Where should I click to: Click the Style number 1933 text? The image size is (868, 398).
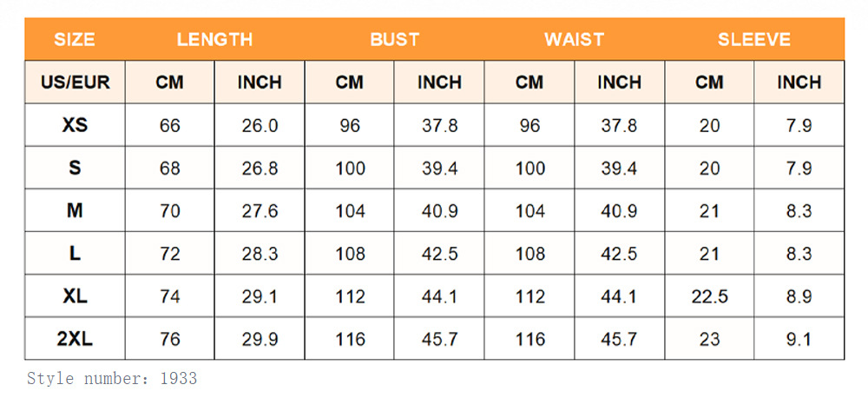pos(112,379)
